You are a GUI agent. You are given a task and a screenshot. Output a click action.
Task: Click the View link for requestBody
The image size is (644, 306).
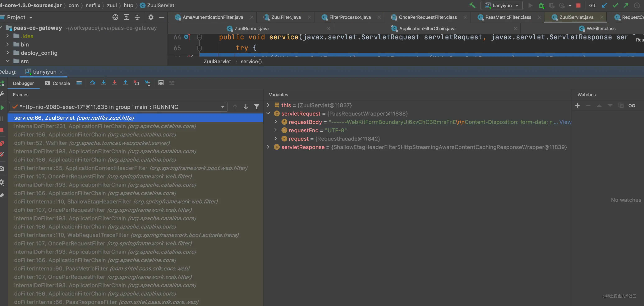(565, 122)
